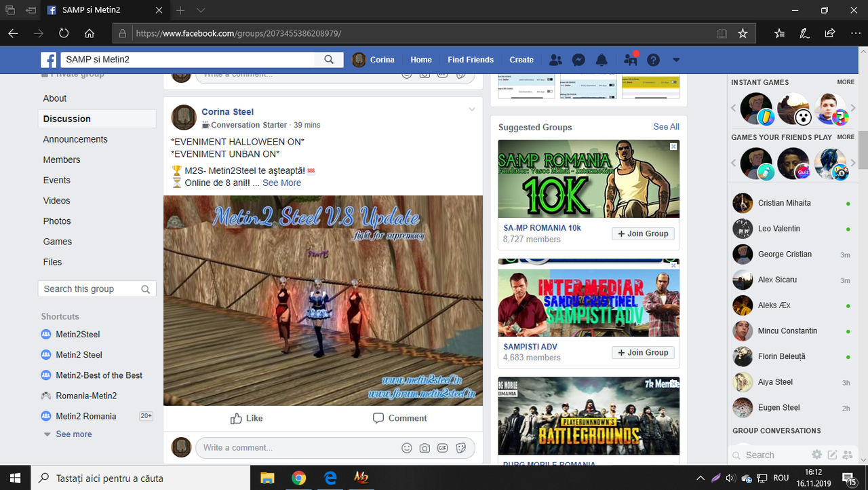Open chat with Leo Valentin

(792, 229)
